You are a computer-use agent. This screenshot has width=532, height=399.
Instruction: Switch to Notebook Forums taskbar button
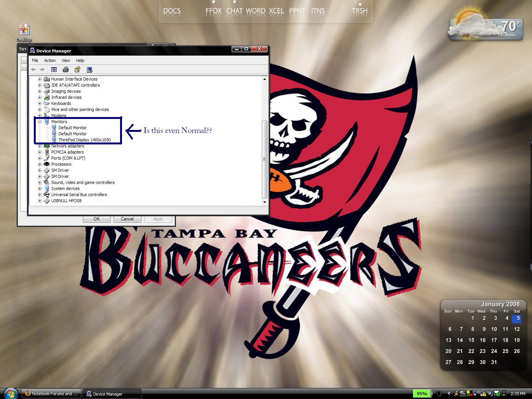(x=51, y=394)
